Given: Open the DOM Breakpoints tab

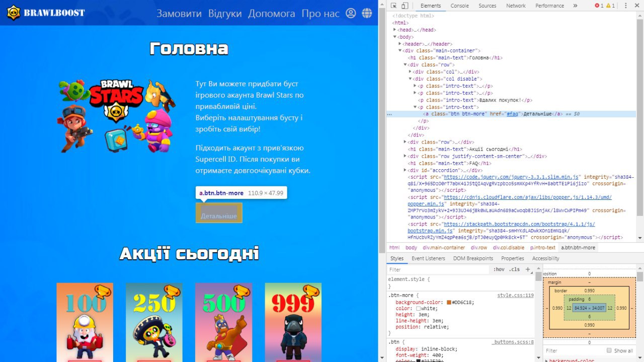Looking at the screenshot, I should [473, 258].
